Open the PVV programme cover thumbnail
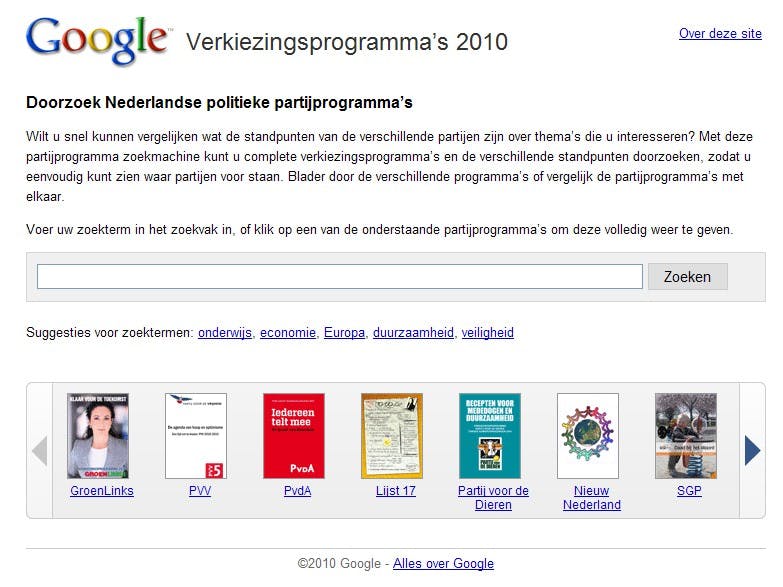Viewport: 783px width, 587px height. click(196, 436)
